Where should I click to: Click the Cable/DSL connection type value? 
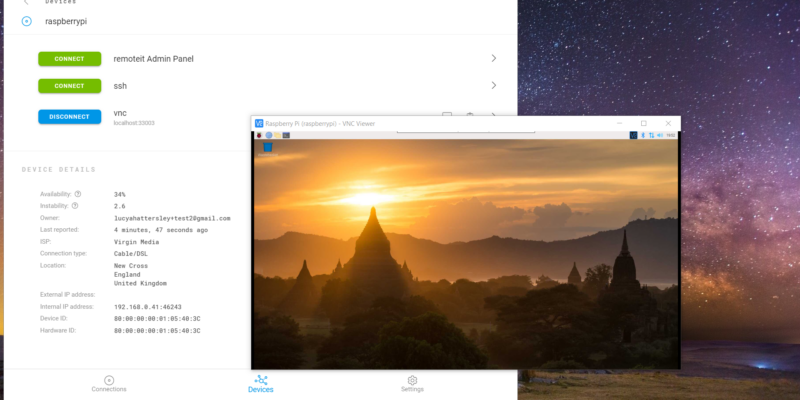[131, 254]
